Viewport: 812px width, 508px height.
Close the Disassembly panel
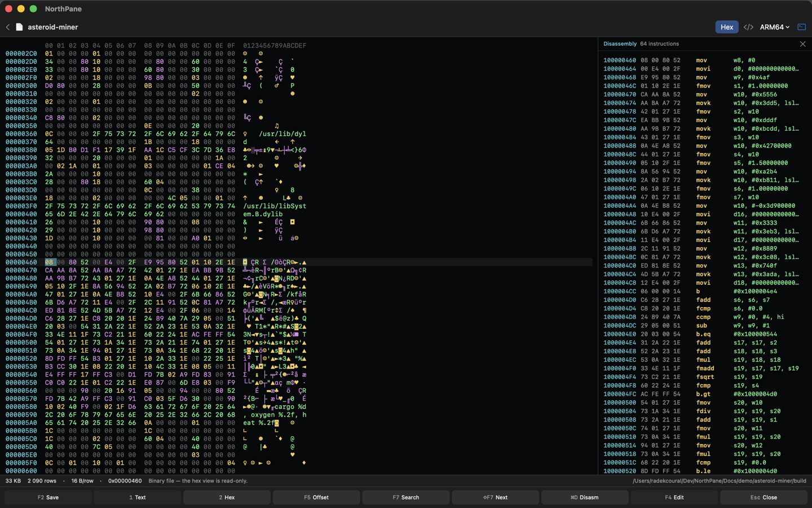802,44
